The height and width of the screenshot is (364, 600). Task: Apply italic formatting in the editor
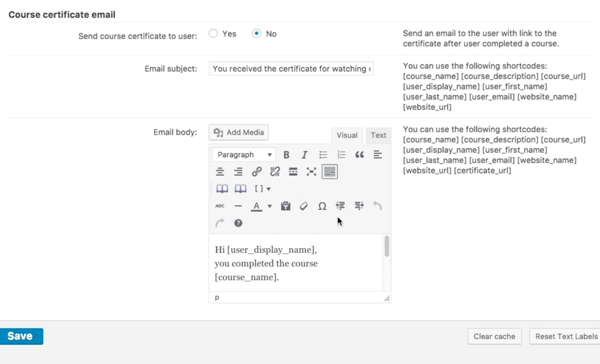[304, 155]
